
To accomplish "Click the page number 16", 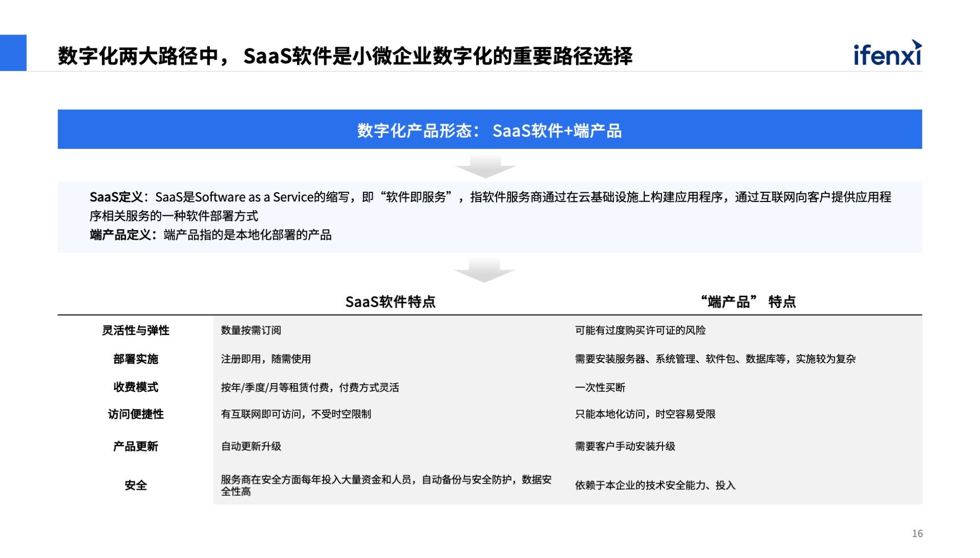I will (917, 534).
